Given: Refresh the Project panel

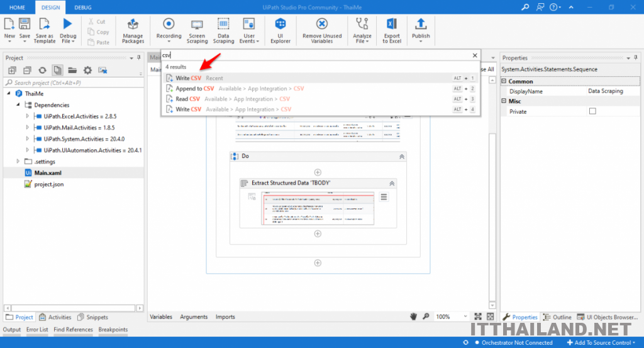Looking at the screenshot, I should 42,70.
